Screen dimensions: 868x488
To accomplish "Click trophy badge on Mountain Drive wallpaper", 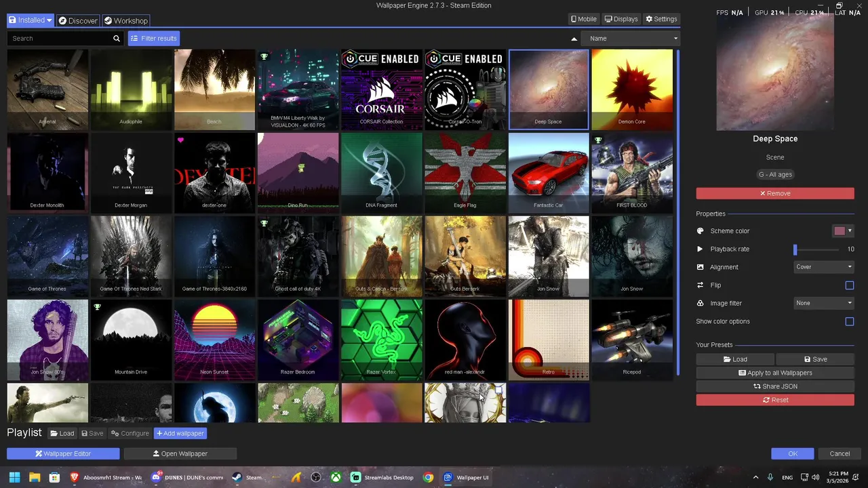I will coord(97,307).
